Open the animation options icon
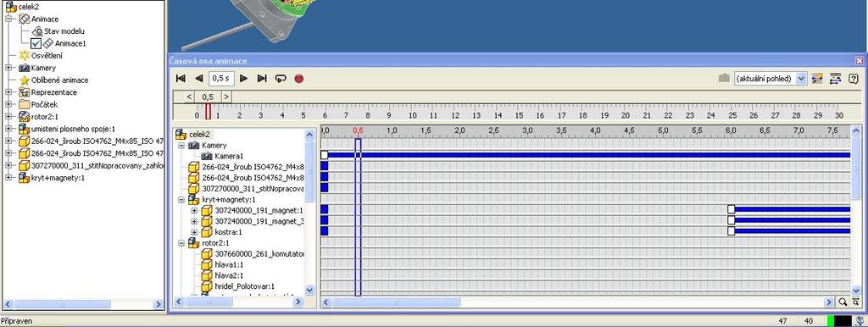This screenshot has height=327, width=868. click(x=817, y=79)
